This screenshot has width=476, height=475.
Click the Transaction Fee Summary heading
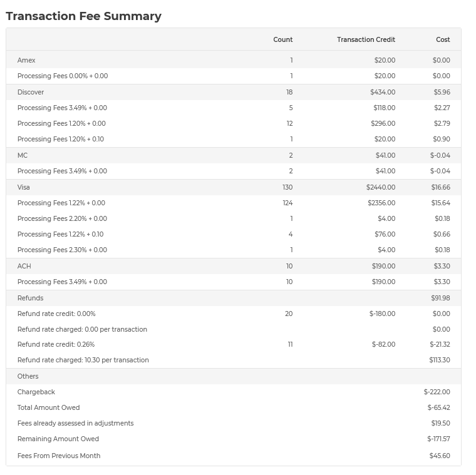[84, 16]
